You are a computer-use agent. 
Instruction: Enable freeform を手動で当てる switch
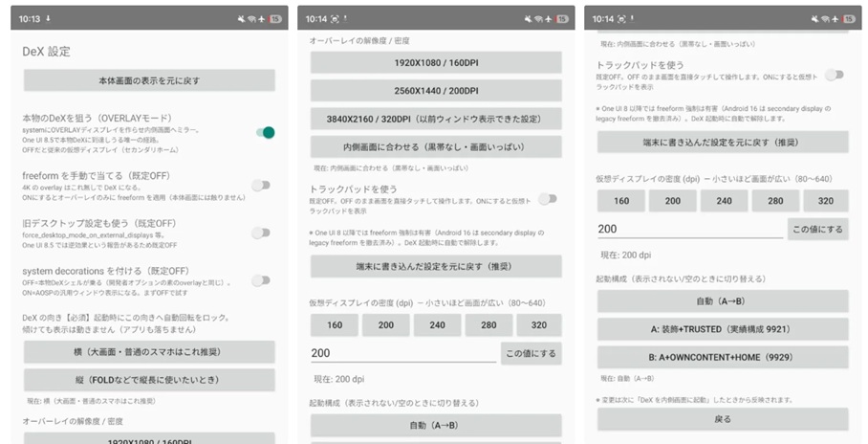click(261, 185)
